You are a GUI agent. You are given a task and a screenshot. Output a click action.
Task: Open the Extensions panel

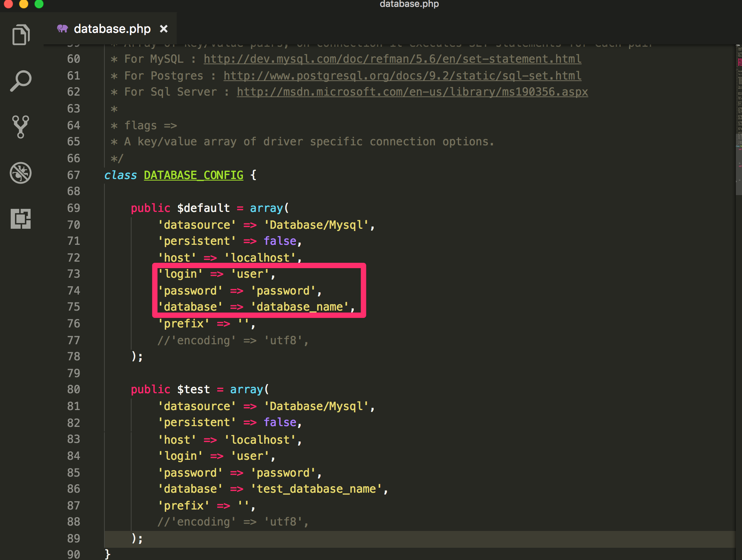coord(21,219)
